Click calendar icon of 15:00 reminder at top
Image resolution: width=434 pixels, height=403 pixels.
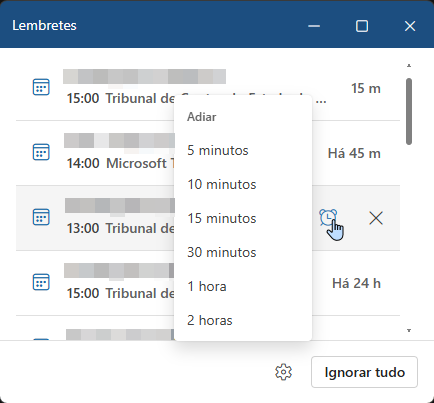coord(41,87)
